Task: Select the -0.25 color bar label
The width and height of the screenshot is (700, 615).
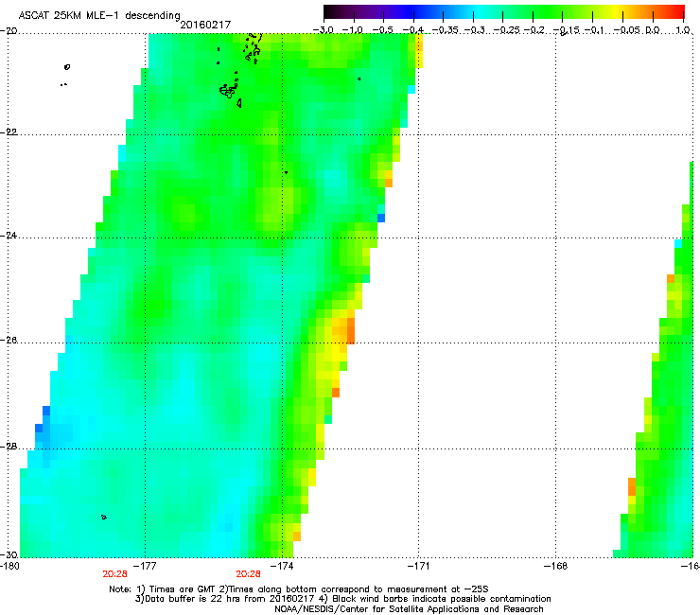Action: point(506,30)
